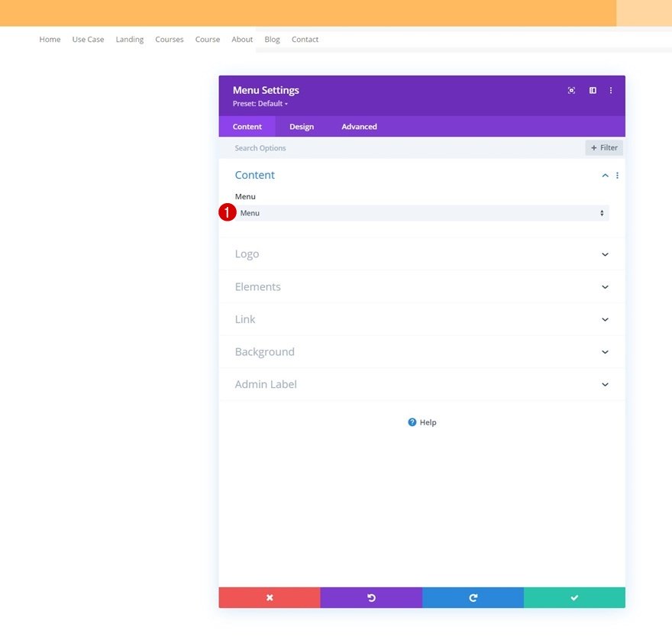Expand the Logo section
The width and height of the screenshot is (672, 640).
pos(422,254)
